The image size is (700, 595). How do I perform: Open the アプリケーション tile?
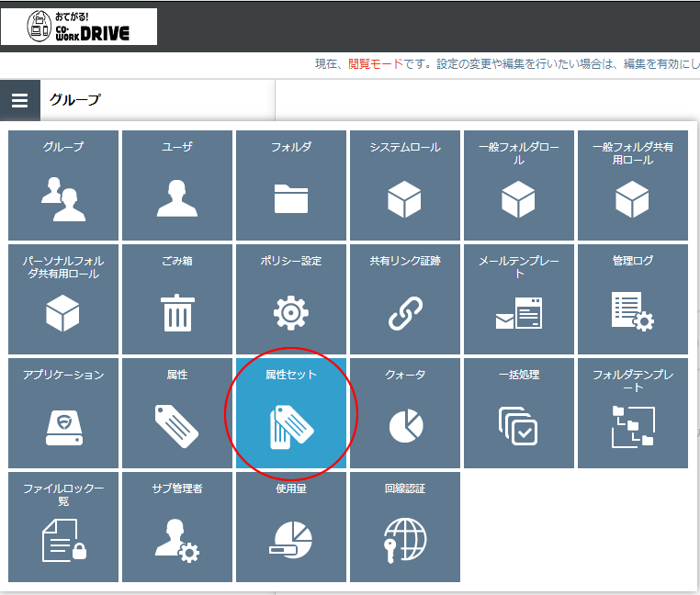(x=63, y=413)
